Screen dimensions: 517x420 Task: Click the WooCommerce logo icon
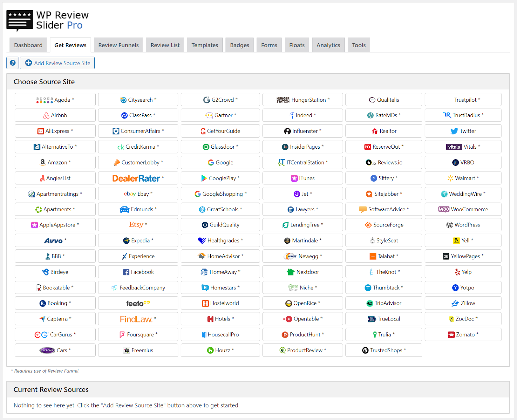tap(444, 209)
